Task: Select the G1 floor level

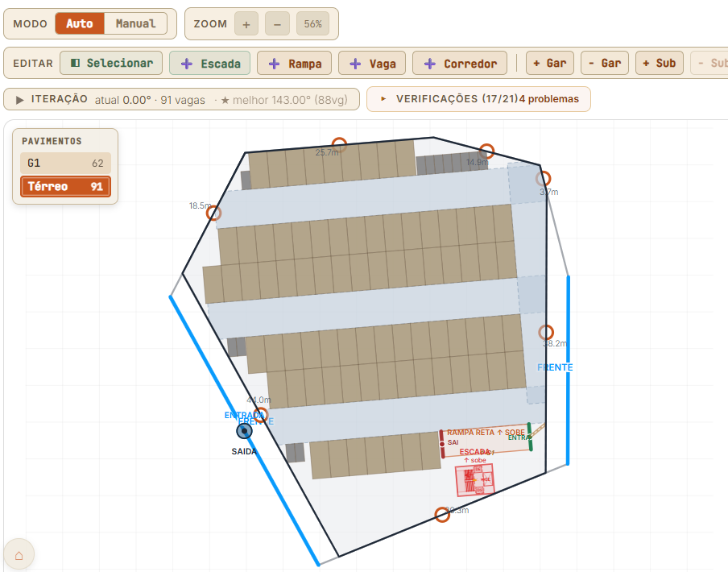Action: [x=65, y=163]
